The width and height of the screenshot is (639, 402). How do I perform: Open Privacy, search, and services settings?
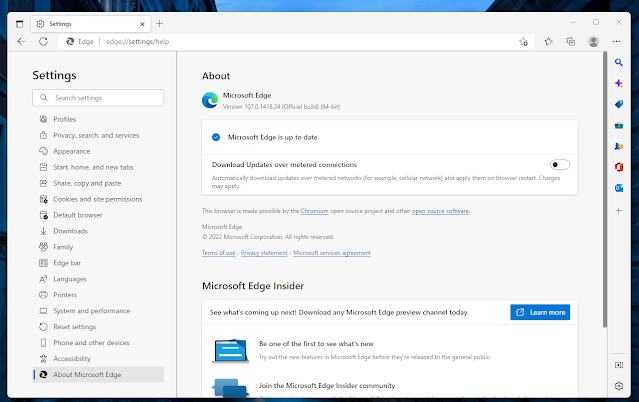pos(96,135)
